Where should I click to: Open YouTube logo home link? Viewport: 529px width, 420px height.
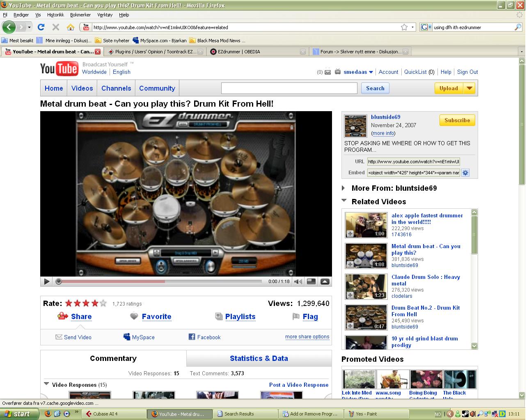point(59,68)
